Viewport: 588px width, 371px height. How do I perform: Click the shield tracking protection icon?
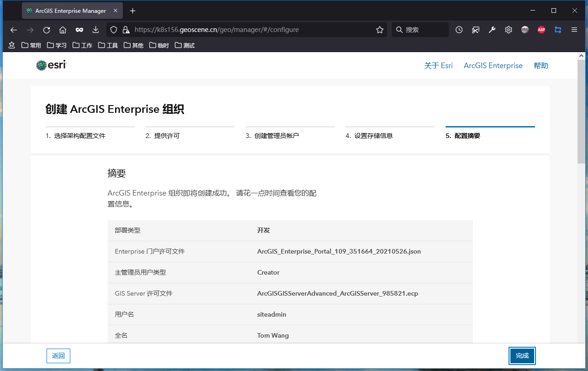114,30
